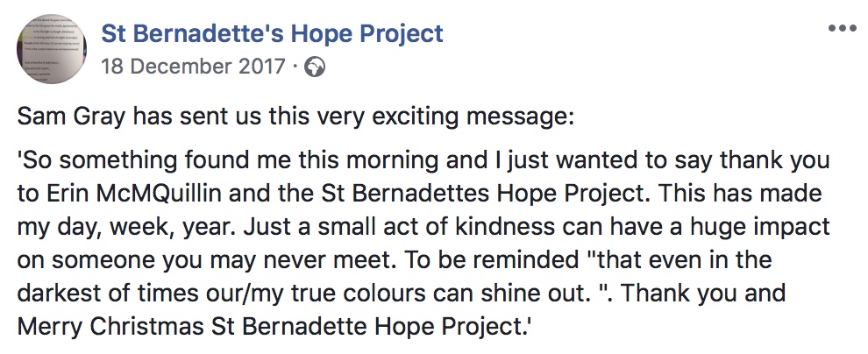Open the three-dot post options menu
The image size is (868, 354).
pyautogui.click(x=842, y=29)
